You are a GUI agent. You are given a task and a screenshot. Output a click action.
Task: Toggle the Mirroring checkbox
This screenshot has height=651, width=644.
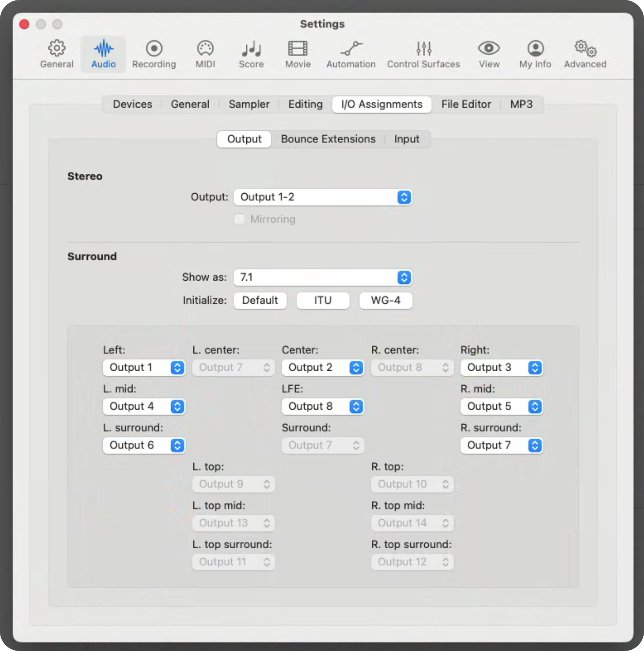click(x=239, y=219)
